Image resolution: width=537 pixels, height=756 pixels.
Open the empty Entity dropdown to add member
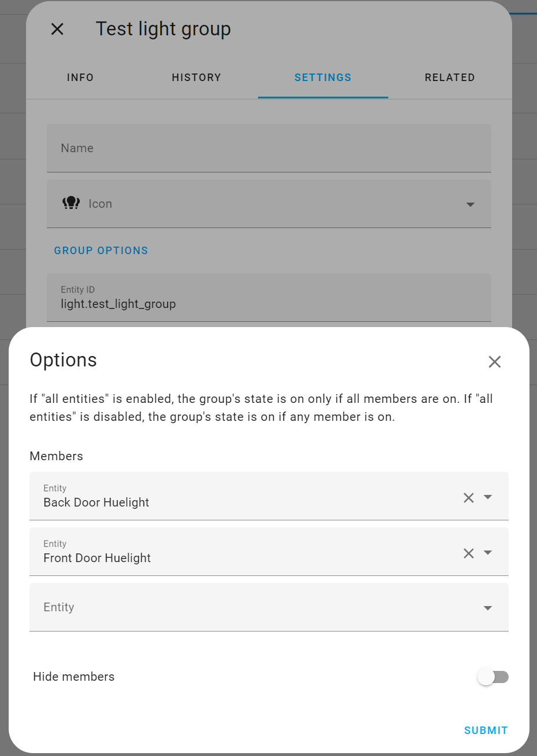tap(487, 607)
